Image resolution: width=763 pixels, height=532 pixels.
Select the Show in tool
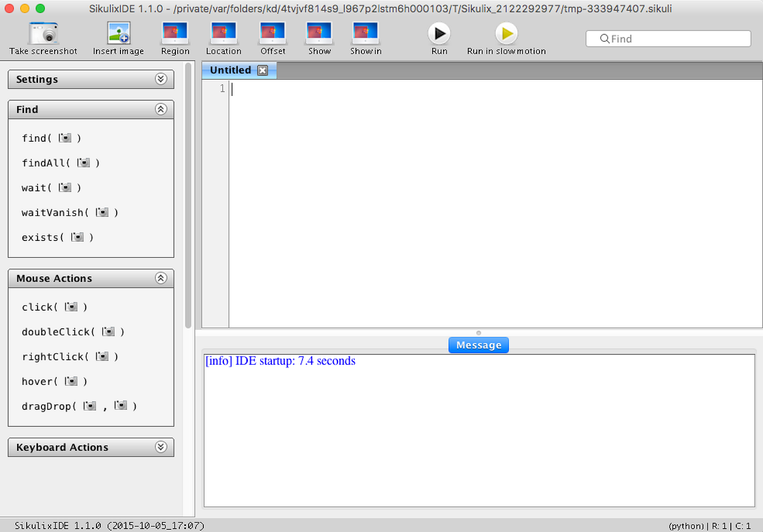pyautogui.click(x=365, y=37)
